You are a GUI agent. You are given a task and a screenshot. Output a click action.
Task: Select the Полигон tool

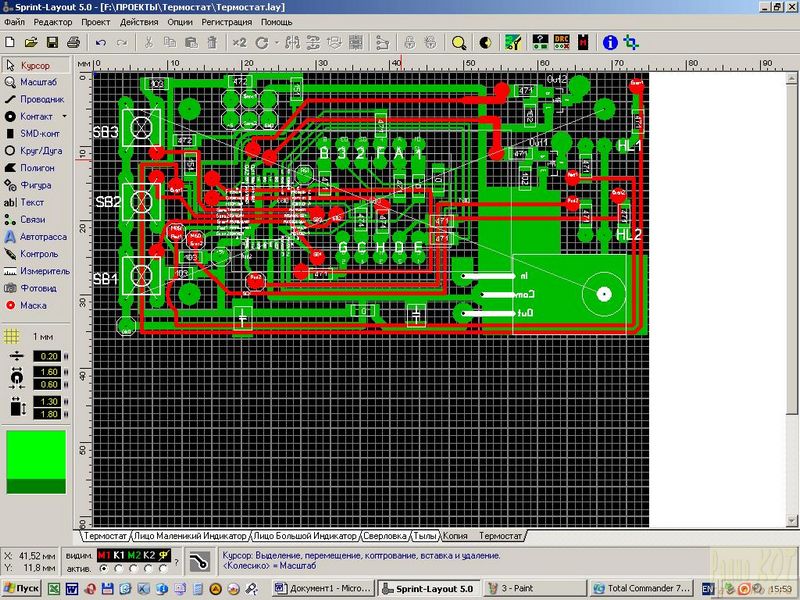click(x=36, y=168)
